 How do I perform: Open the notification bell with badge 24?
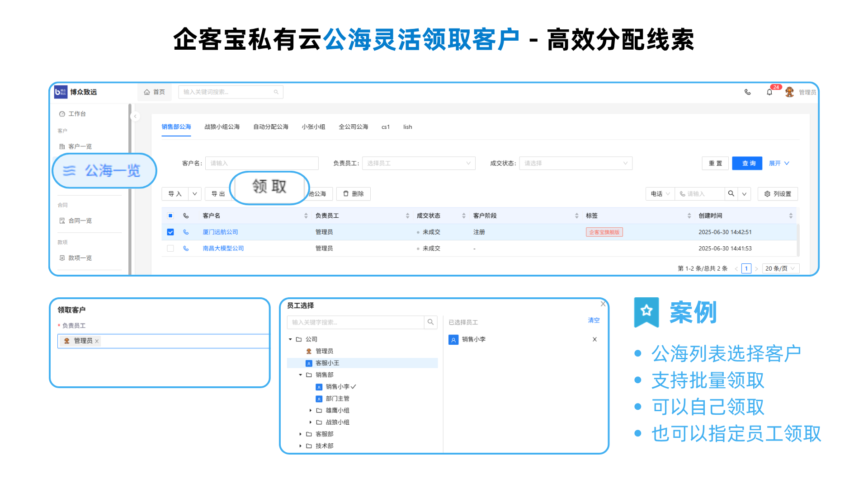pyautogui.click(x=769, y=92)
